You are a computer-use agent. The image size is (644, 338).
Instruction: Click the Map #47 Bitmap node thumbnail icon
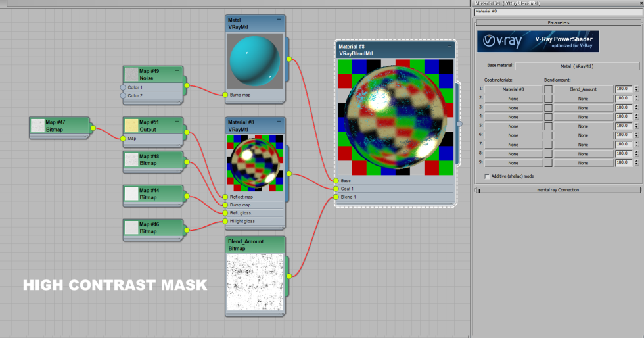tap(37, 125)
